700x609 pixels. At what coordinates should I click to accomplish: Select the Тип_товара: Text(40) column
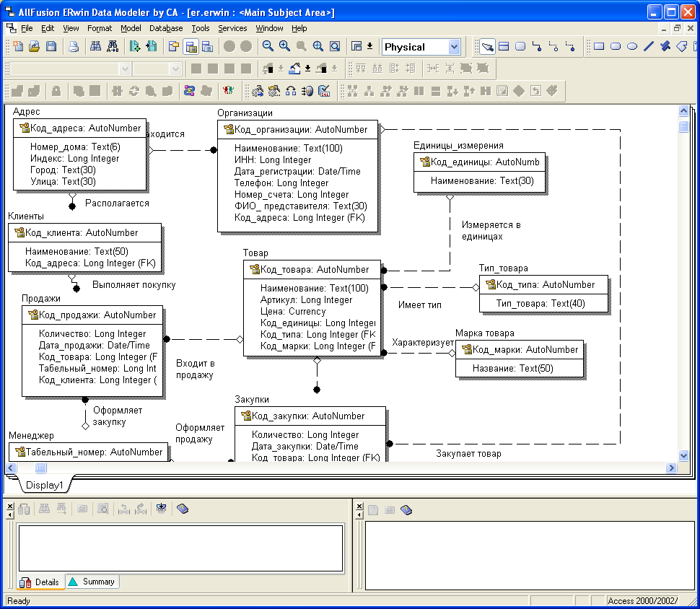541,304
